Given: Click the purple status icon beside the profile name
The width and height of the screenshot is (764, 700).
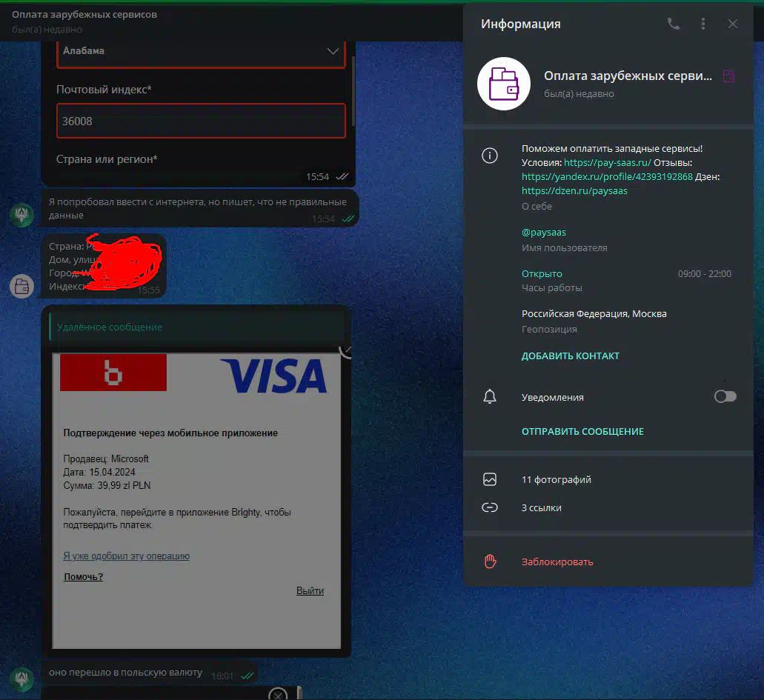Looking at the screenshot, I should [x=728, y=76].
